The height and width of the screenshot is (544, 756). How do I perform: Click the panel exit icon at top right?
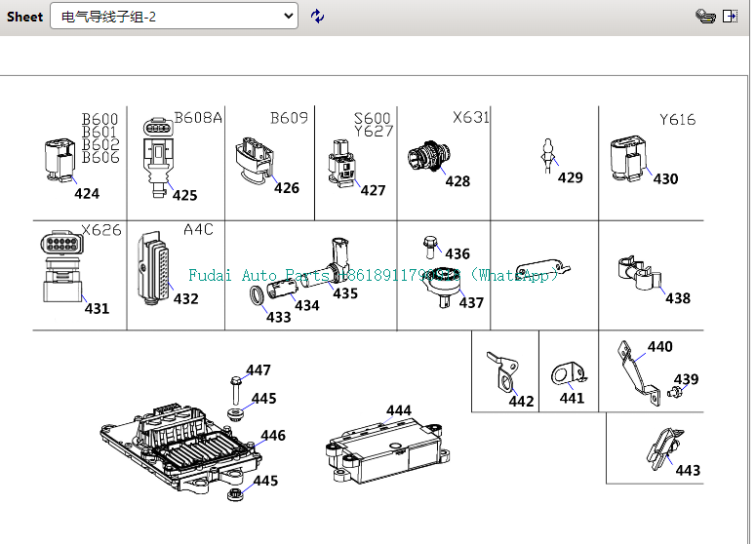[730, 17]
